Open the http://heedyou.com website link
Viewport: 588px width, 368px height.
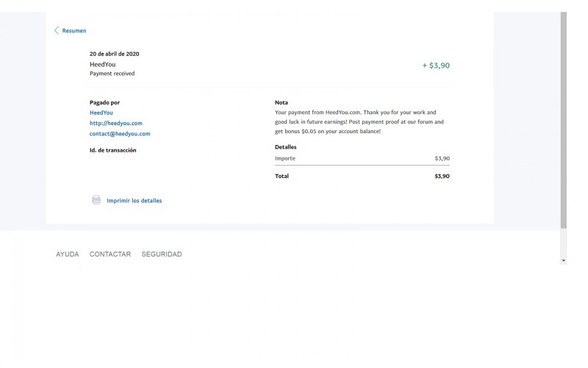[115, 123]
